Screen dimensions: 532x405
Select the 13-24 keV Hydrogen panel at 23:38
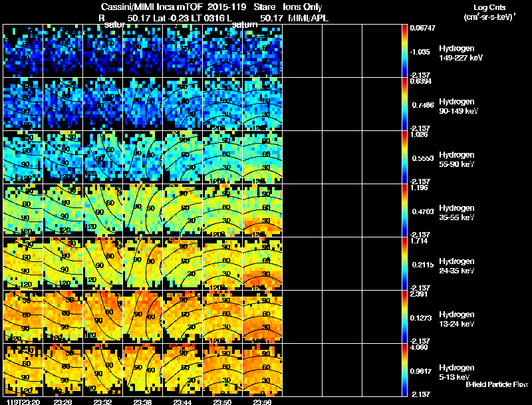tap(143, 317)
